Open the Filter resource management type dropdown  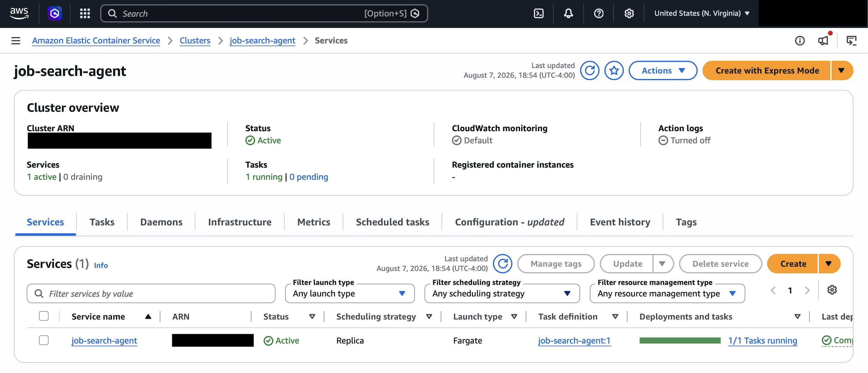point(667,293)
